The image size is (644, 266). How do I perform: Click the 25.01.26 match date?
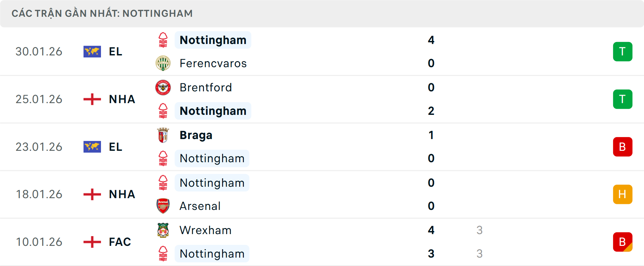point(39,99)
